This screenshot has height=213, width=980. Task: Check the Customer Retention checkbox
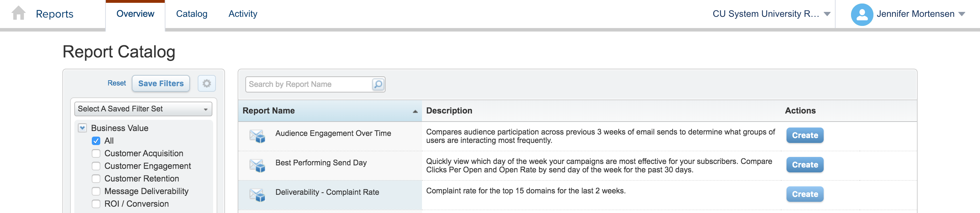96,178
